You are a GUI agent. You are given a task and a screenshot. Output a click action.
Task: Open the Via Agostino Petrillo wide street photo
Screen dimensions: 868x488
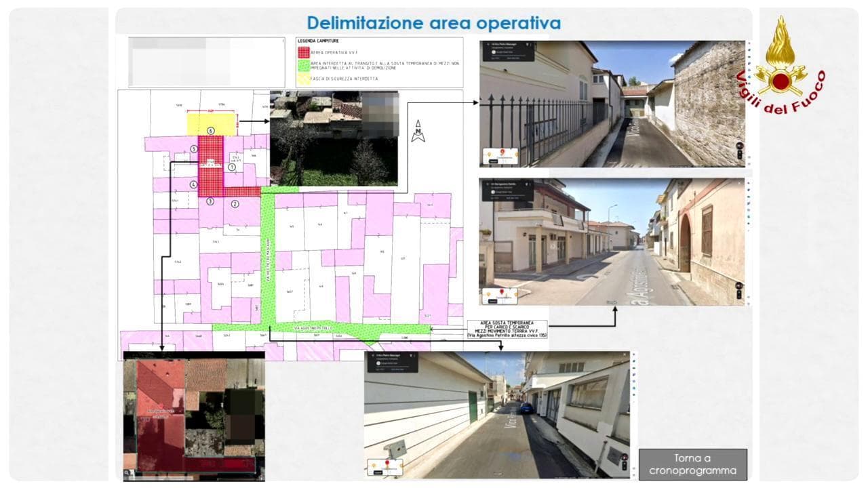point(612,242)
